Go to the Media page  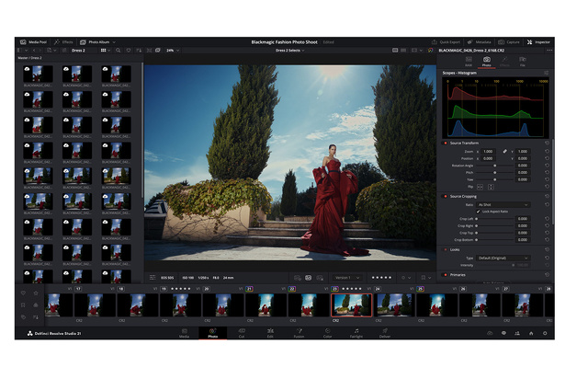click(184, 333)
